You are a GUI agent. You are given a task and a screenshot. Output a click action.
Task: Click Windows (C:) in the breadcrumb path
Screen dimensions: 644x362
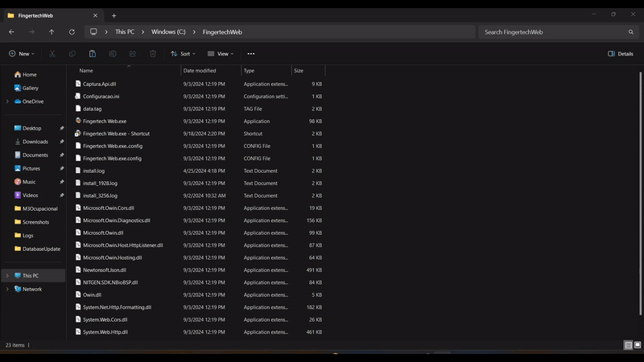(x=168, y=32)
